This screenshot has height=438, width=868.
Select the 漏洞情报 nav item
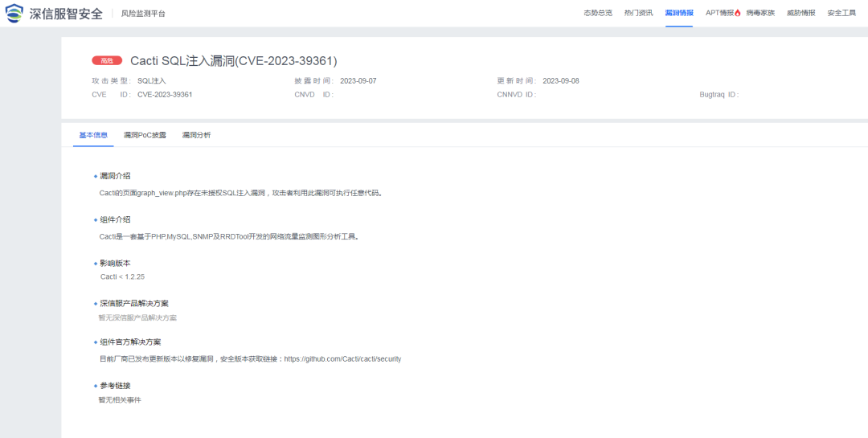click(x=678, y=14)
